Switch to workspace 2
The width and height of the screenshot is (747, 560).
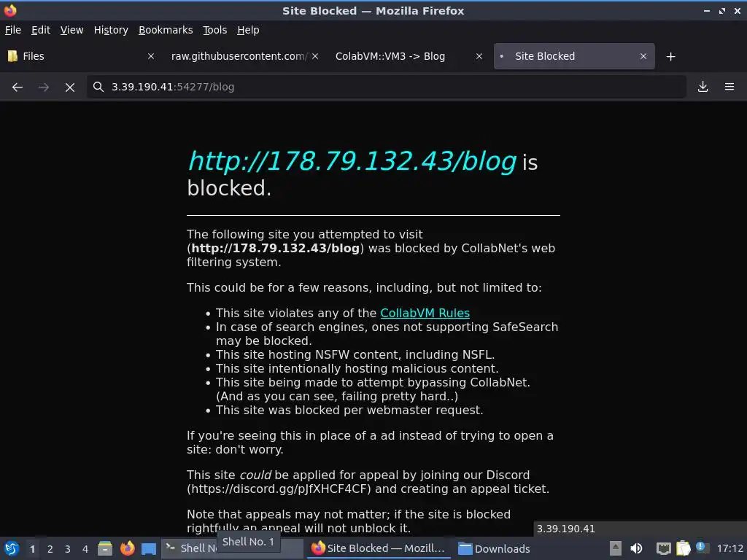click(x=50, y=549)
